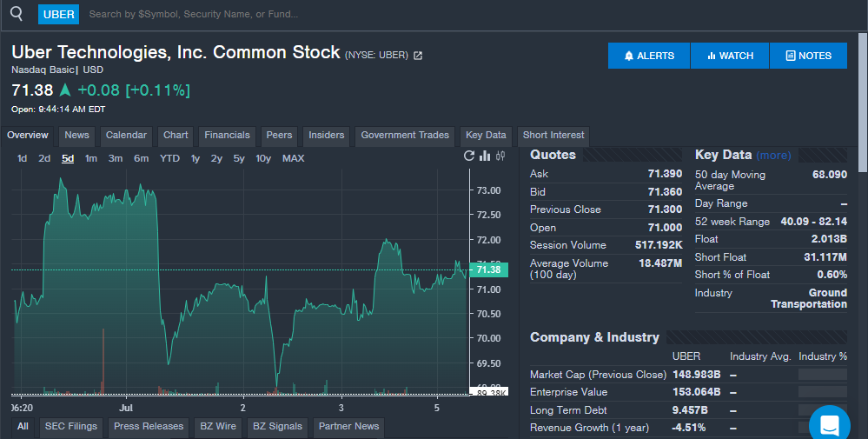Screen dimensions: 868x439
Task: Set chart range to MAX
Action: 293,158
